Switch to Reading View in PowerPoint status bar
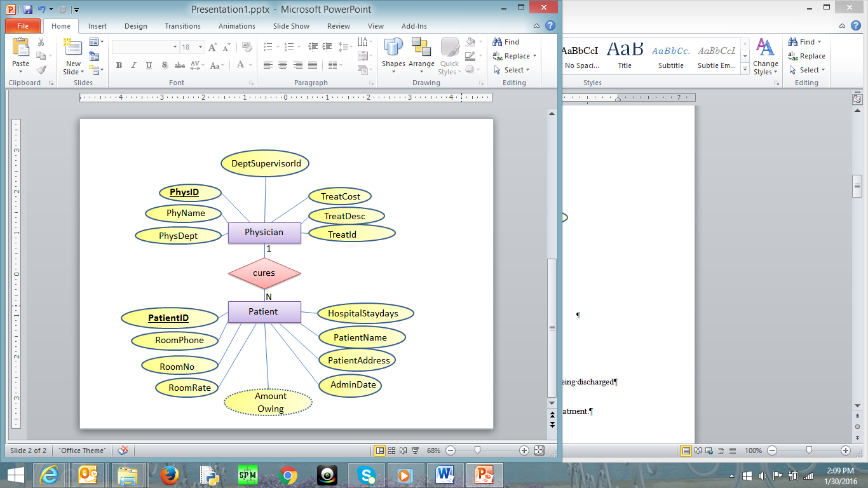 (x=403, y=451)
